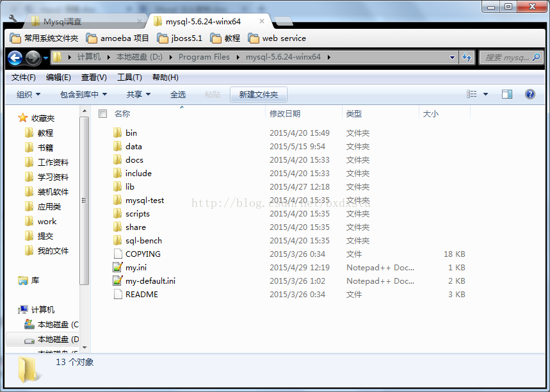Select 工作资料 in favorites sidebar
This screenshot has height=392, width=550.
[x=47, y=163]
